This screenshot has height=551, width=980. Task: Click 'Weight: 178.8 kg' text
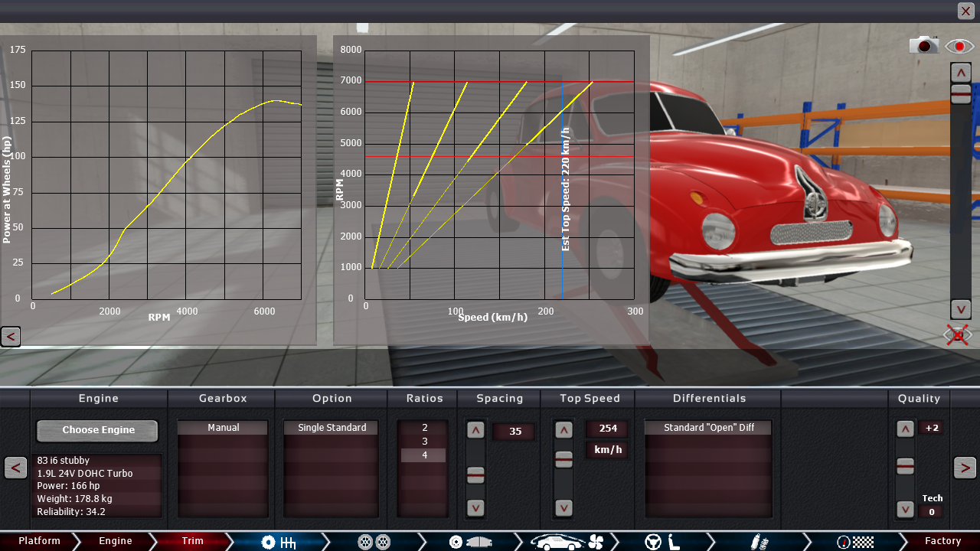pyautogui.click(x=74, y=499)
